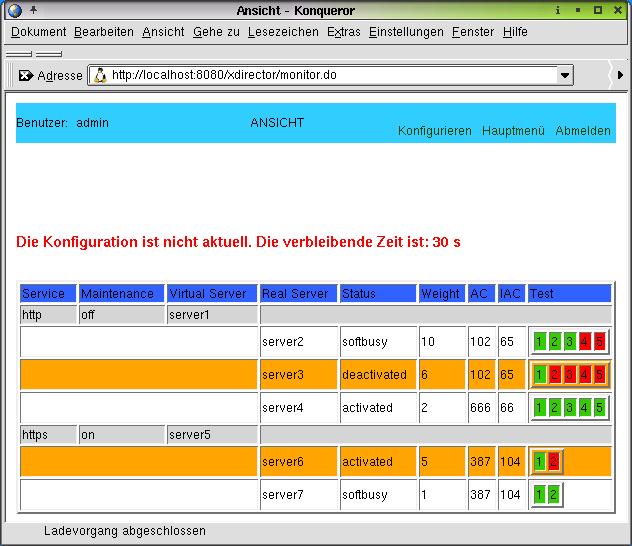
Task: Click red test indicator 2 for server6
Action: point(555,461)
